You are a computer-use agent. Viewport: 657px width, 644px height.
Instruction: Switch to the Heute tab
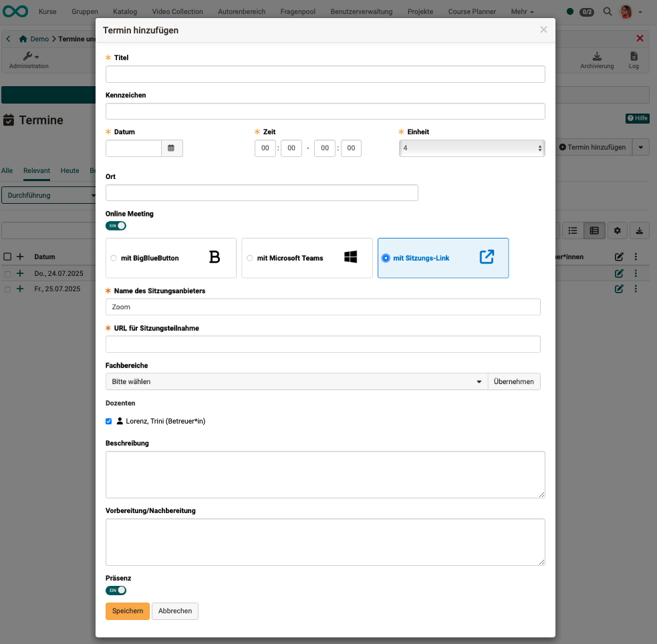(70, 171)
